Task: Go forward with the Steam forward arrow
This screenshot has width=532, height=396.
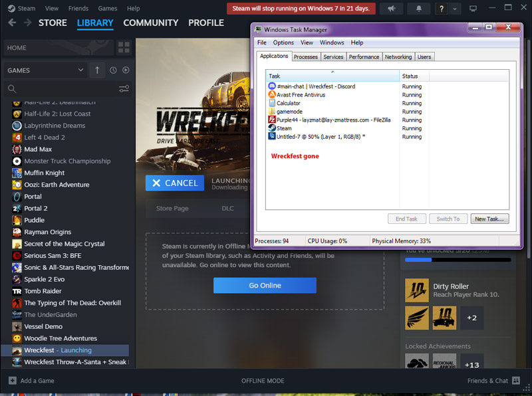Action: pos(28,23)
